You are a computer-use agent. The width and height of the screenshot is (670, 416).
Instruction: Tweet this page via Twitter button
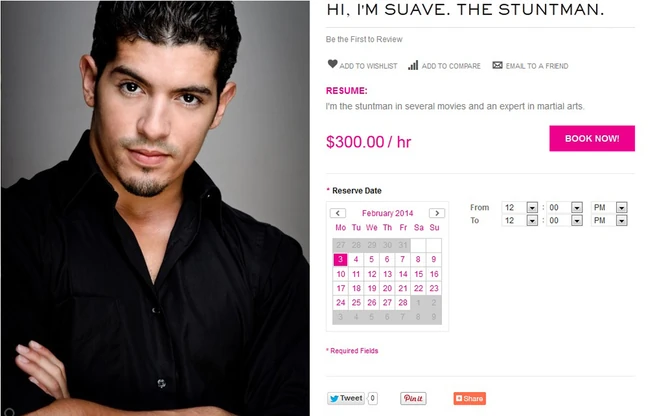click(x=346, y=398)
